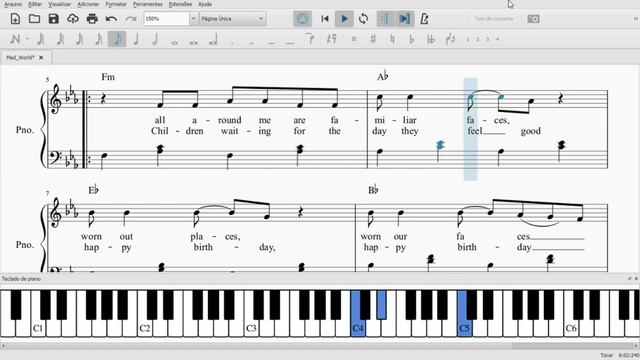
Task: Expand hidden toolbar items chevron
Action: [636, 19]
